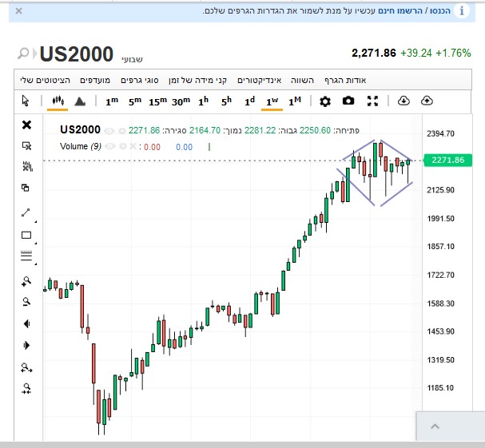The image size is (485, 448).
Task: Select the 1d timeframe
Action: pyautogui.click(x=249, y=101)
